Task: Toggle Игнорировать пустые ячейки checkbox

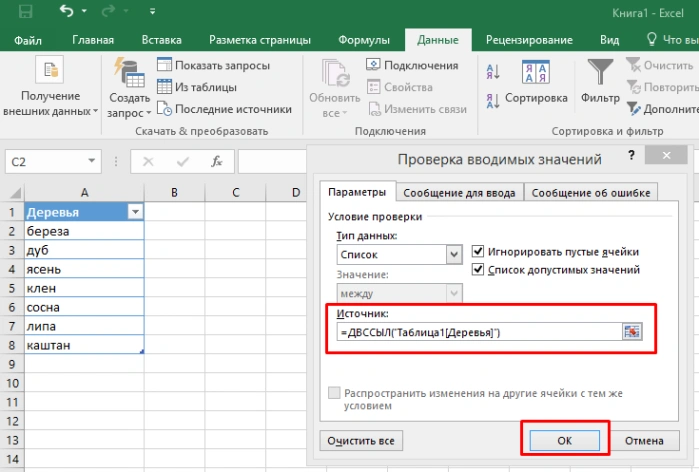Action: tap(477, 251)
